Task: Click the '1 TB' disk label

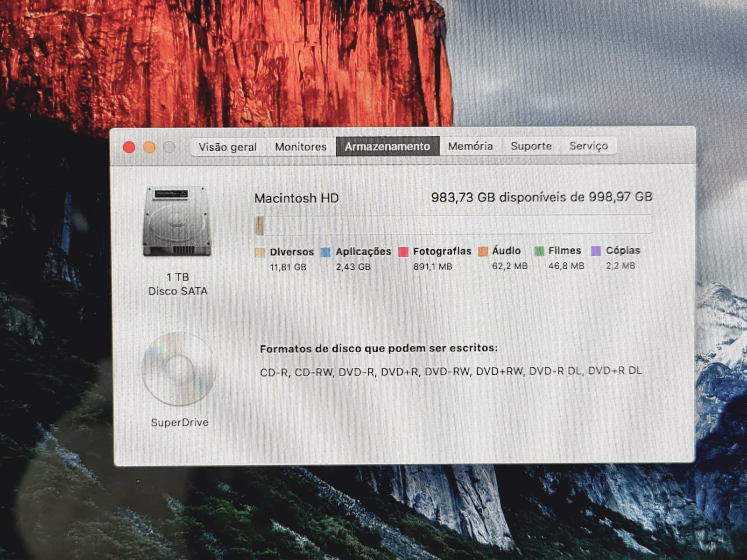Action: (178, 277)
